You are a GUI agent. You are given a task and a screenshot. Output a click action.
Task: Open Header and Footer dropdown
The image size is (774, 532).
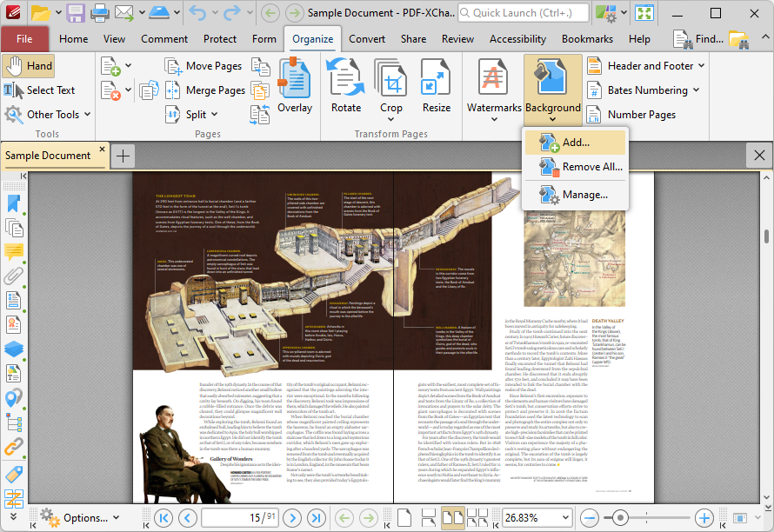tap(645, 66)
